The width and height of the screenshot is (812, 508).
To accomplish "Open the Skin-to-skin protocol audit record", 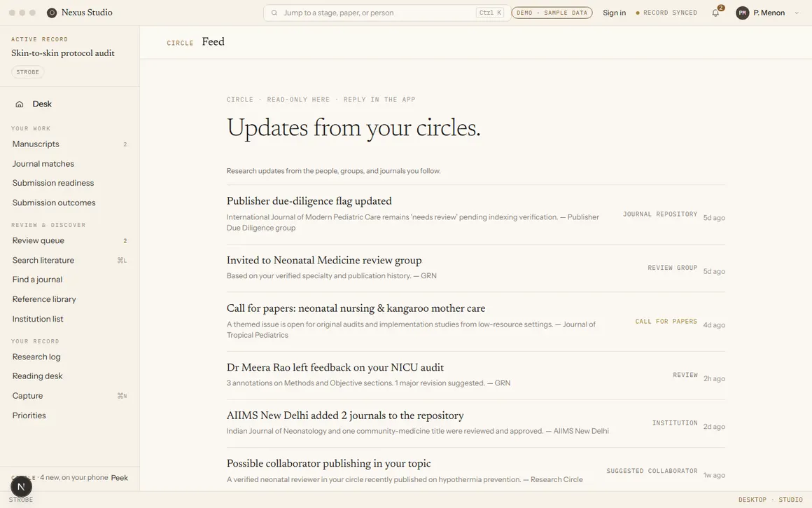I will (63, 53).
